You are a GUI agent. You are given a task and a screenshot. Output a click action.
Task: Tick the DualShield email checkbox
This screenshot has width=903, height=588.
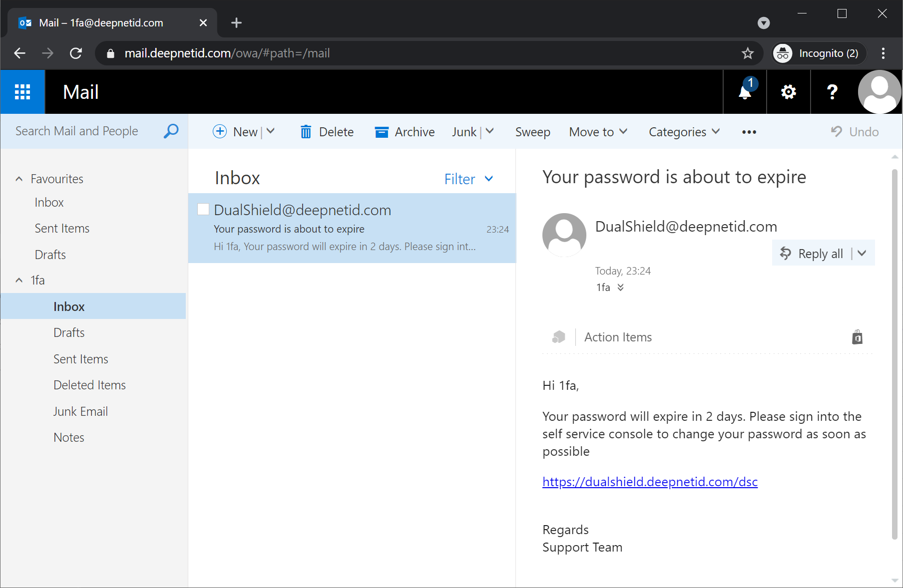tap(203, 210)
